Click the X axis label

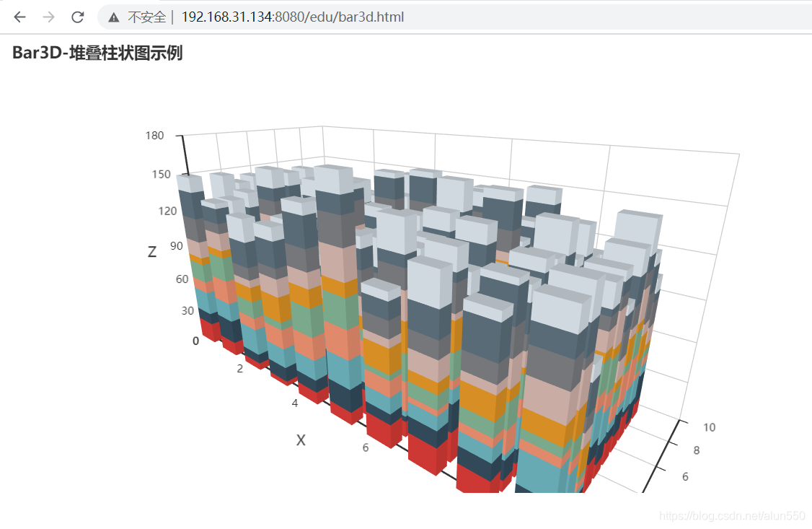[301, 440]
